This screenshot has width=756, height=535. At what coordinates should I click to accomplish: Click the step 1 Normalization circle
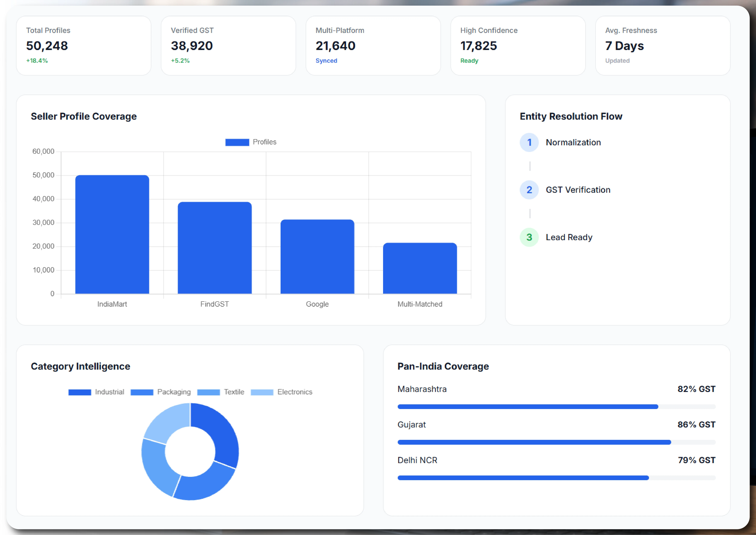coord(529,143)
